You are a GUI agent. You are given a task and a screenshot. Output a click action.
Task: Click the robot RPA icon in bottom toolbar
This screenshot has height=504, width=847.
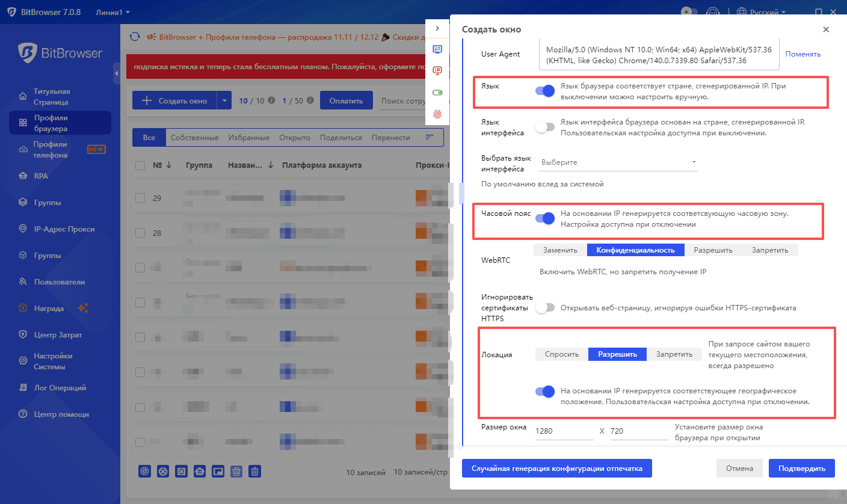[199, 471]
